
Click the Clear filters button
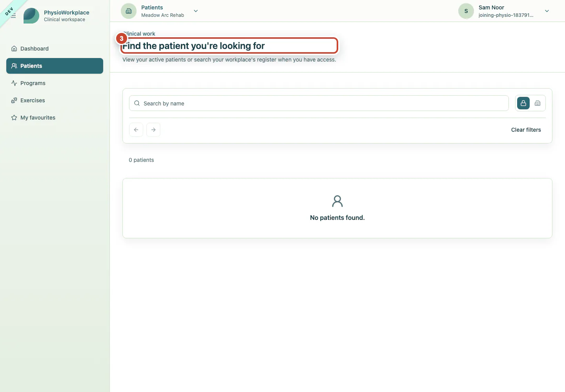[526, 130]
